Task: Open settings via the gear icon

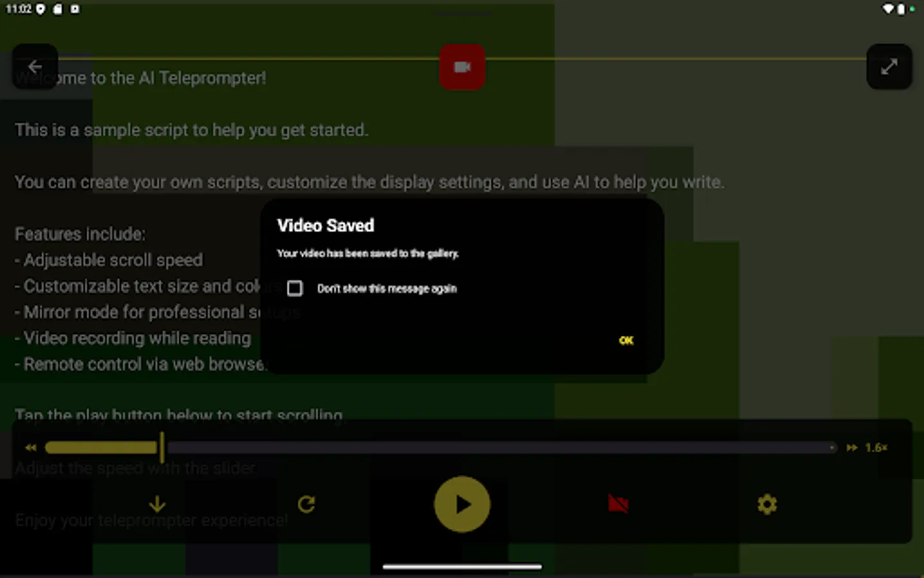Action: [x=767, y=505]
